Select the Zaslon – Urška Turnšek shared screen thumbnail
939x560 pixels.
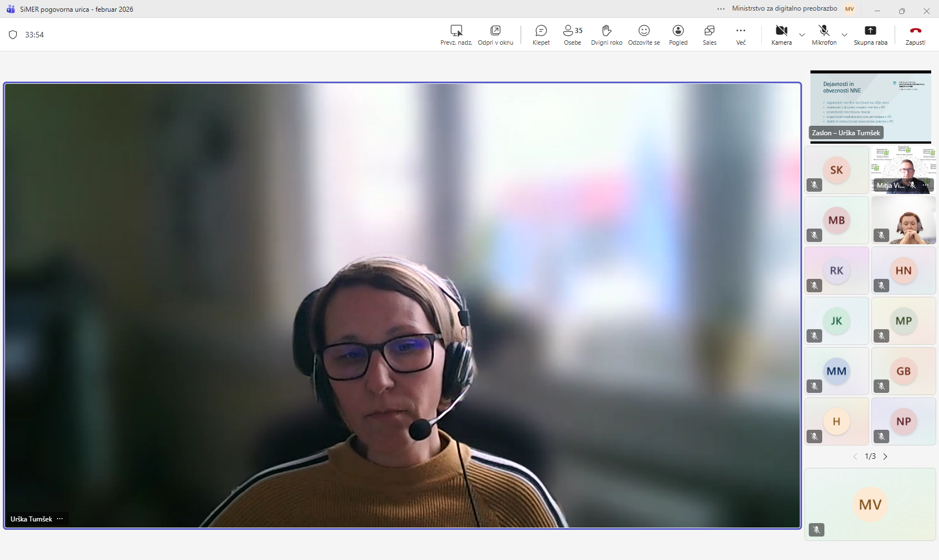tap(870, 106)
